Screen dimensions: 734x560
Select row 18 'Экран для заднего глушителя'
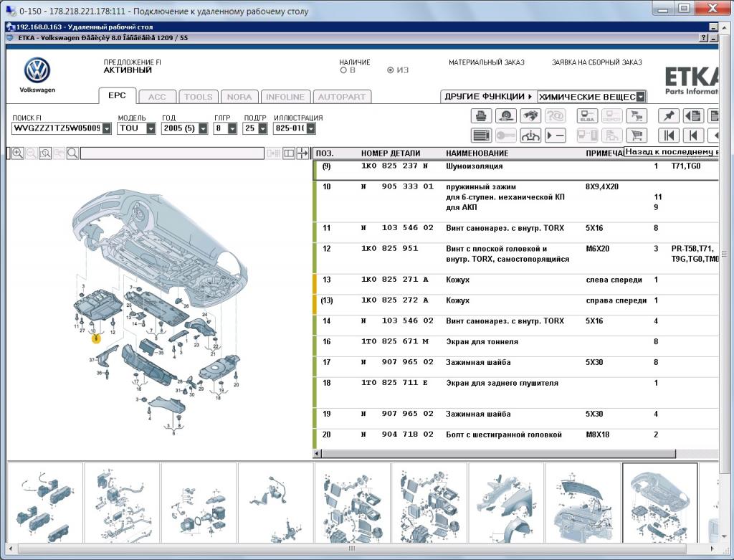515,392
